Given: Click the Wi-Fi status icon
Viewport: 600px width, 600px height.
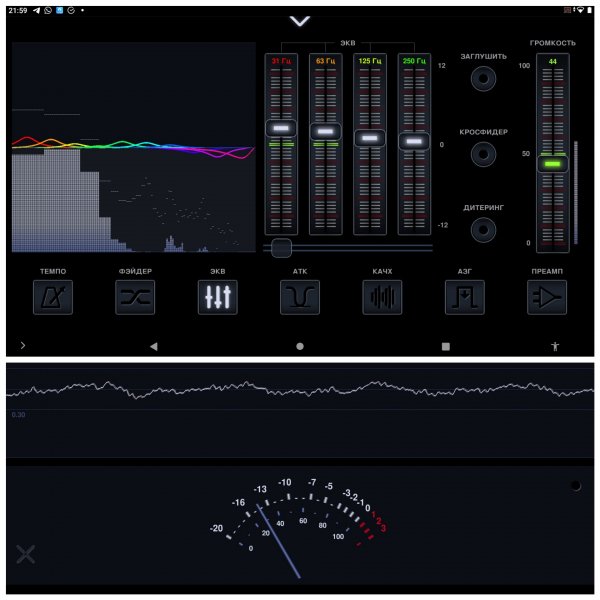Looking at the screenshot, I should (580, 10).
